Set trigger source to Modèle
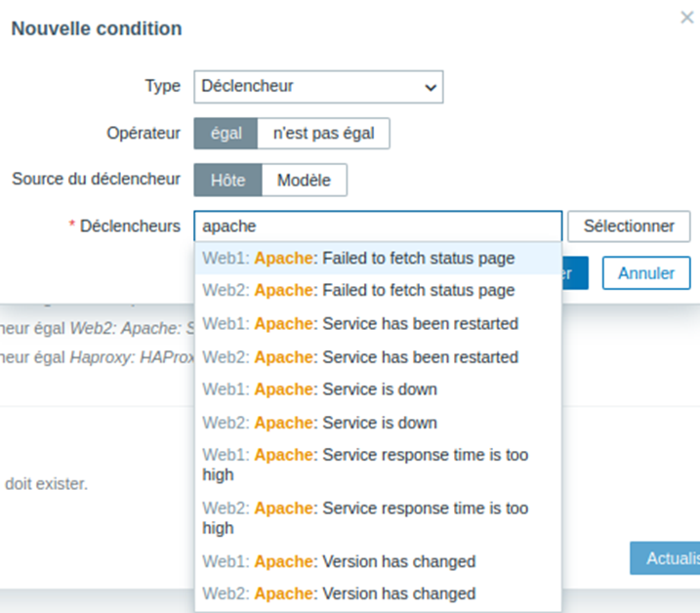Viewport: 700px width, 613px height. coord(304,180)
